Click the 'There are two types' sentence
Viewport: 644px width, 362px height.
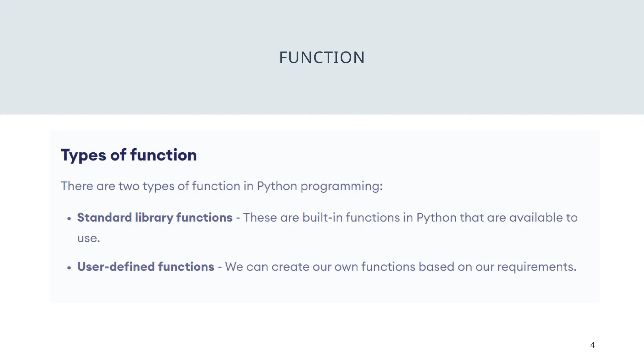point(221,186)
